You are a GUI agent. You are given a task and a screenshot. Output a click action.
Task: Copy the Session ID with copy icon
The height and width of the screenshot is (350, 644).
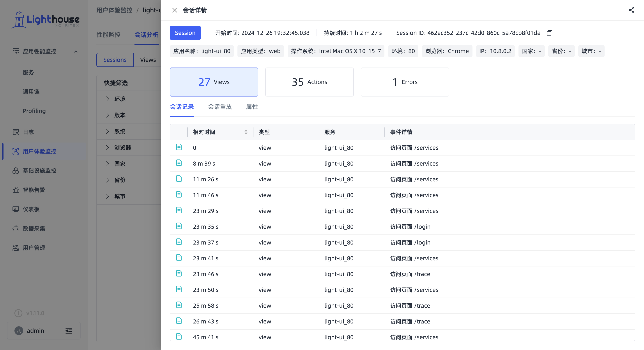[549, 33]
